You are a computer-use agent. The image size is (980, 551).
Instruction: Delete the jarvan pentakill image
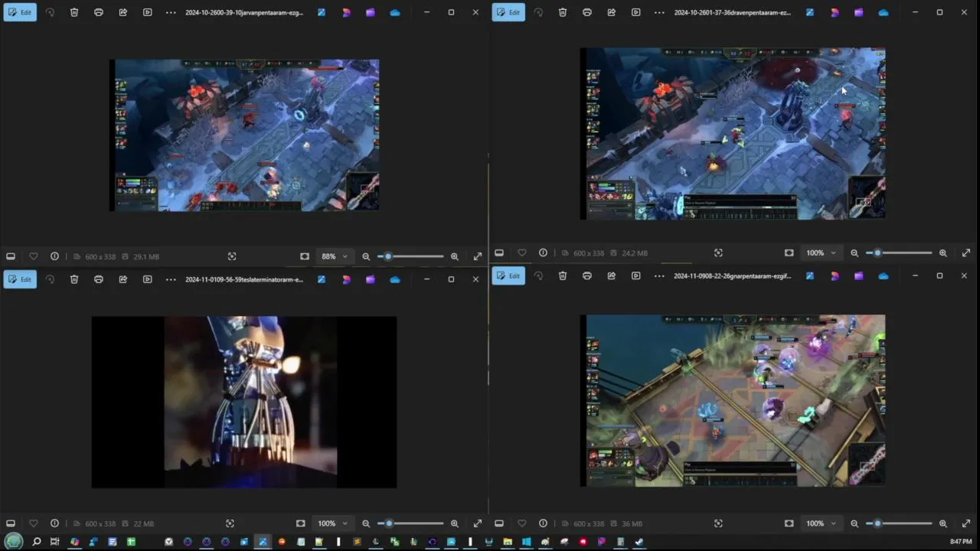pyautogui.click(x=74, y=12)
